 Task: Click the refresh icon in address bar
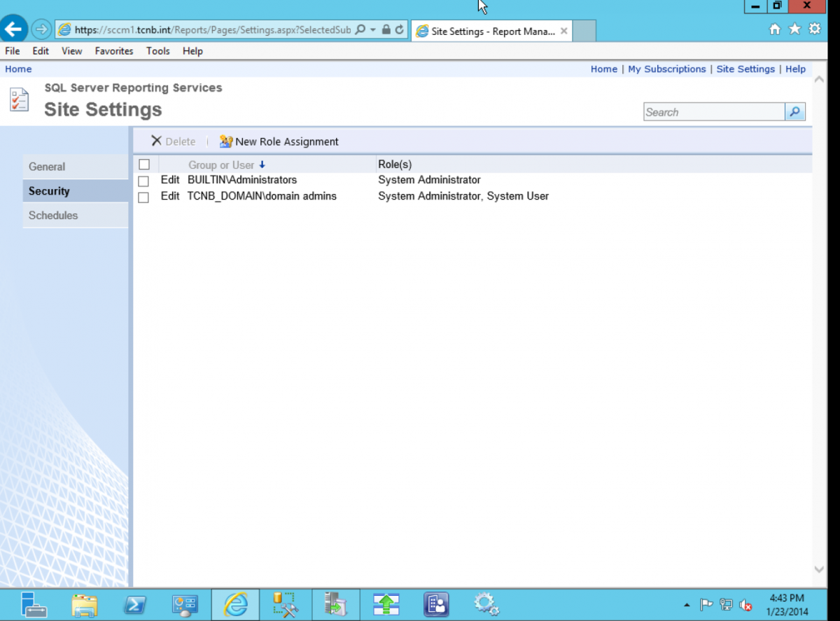pos(399,30)
